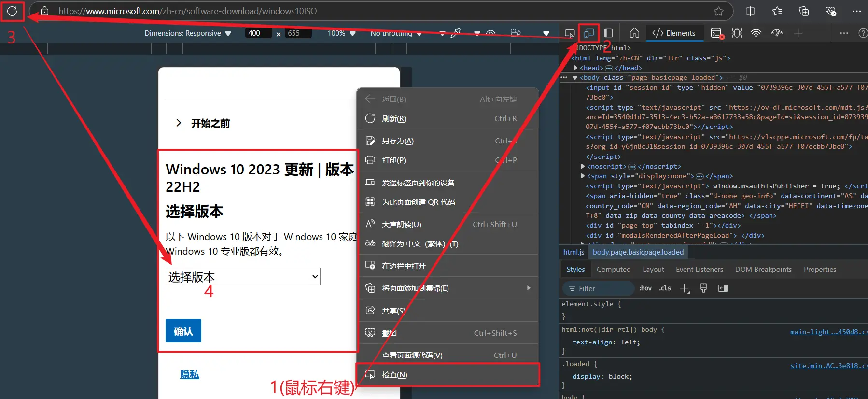868x399 pixels.
Task: Expand the span display:none node triangle
Action: point(583,176)
